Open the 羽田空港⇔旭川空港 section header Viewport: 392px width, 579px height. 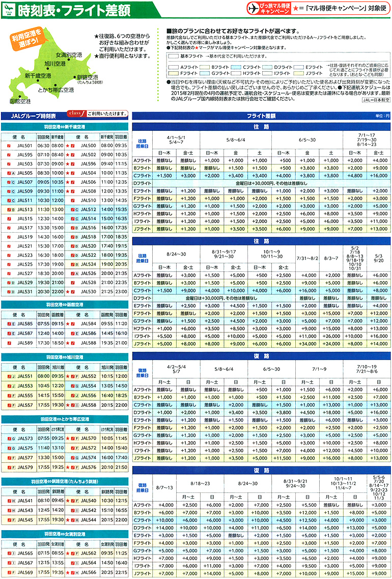pyautogui.click(x=65, y=357)
